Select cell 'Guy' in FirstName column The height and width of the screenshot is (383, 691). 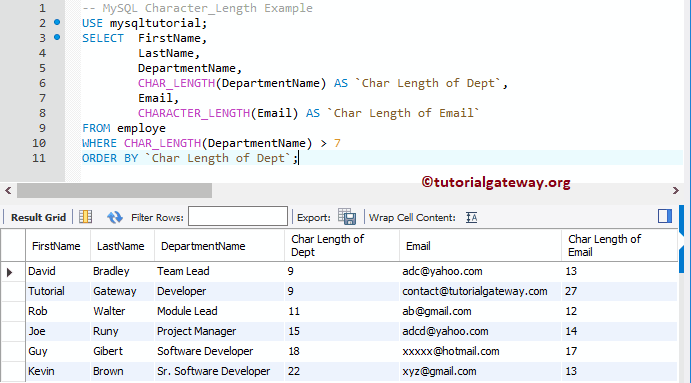point(58,351)
